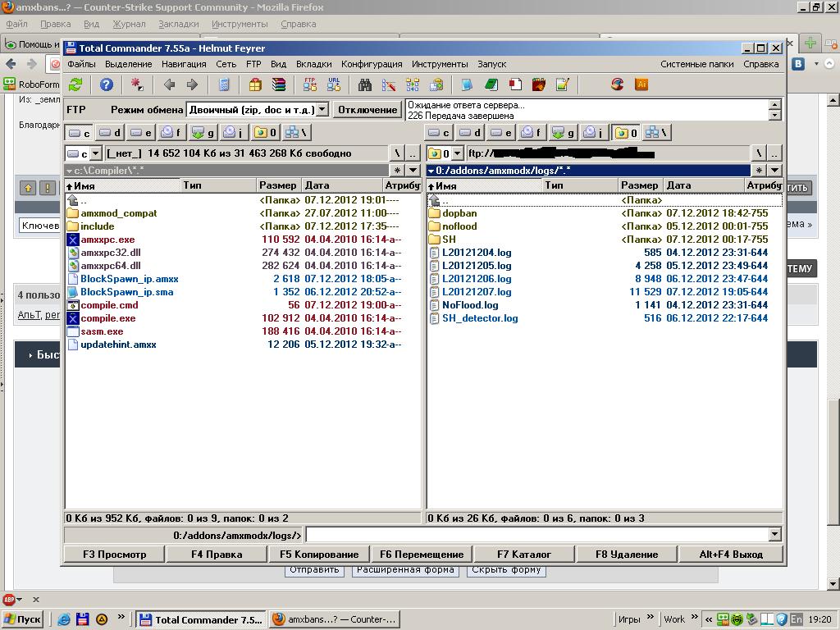The height and width of the screenshot is (630, 840).
Task: Open Навигация menu
Action: (x=184, y=64)
